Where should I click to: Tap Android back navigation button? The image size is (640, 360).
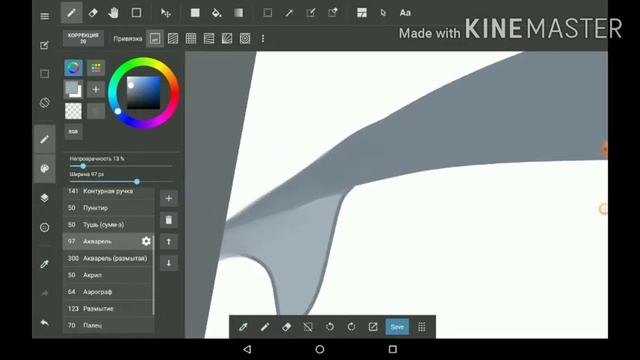pos(247,349)
